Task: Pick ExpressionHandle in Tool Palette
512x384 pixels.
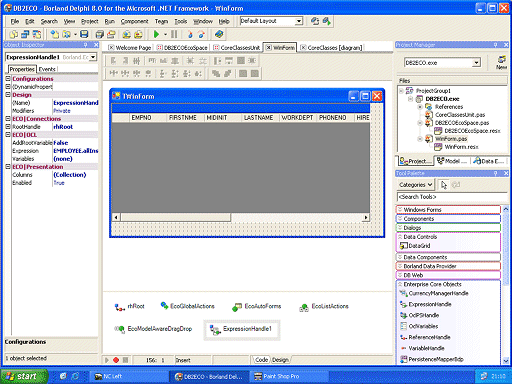Action: pos(426,304)
